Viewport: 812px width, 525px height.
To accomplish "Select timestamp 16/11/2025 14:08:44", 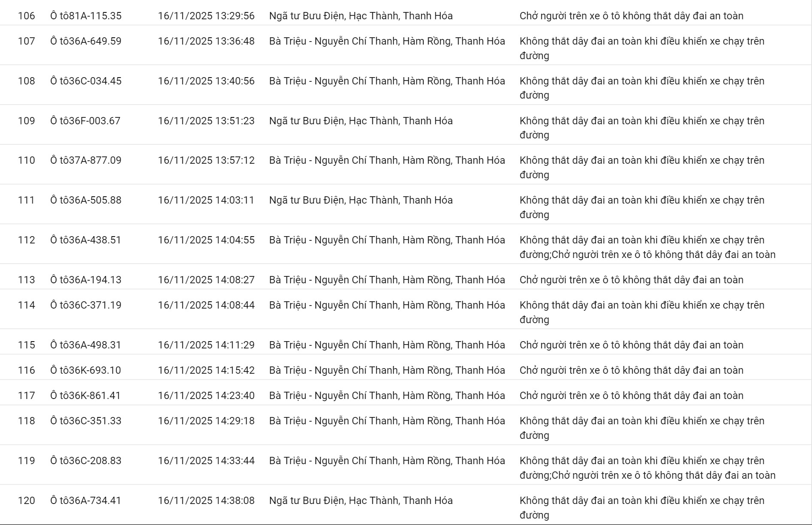I will (206, 305).
